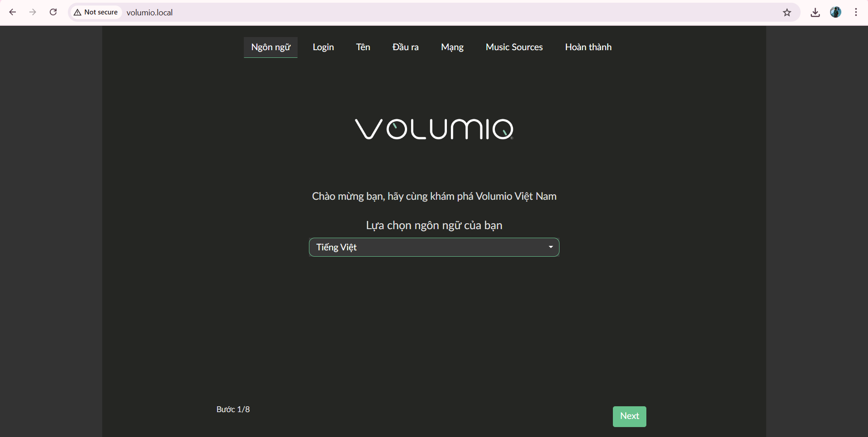Image resolution: width=868 pixels, height=437 pixels.
Task: Open the Music Sources tab
Action: click(514, 47)
